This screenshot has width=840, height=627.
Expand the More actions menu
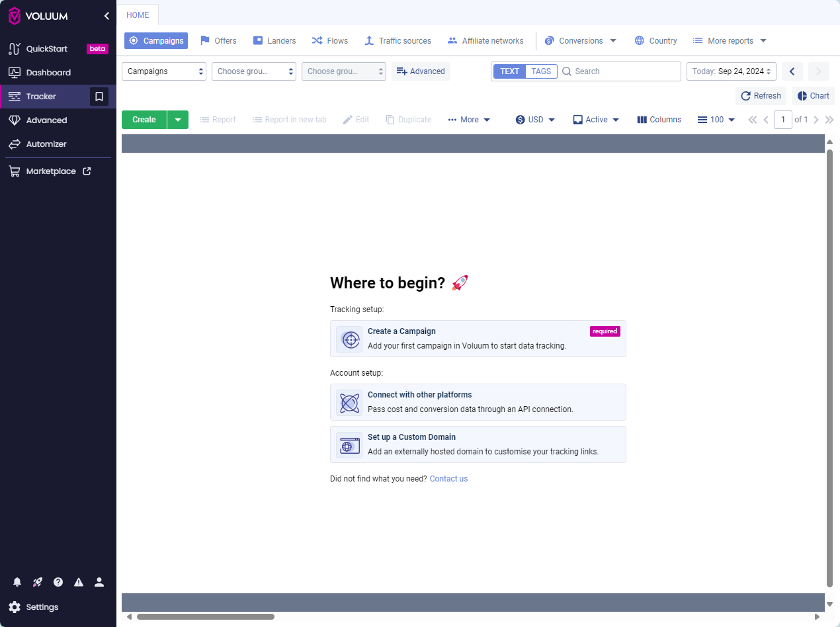pyautogui.click(x=469, y=120)
